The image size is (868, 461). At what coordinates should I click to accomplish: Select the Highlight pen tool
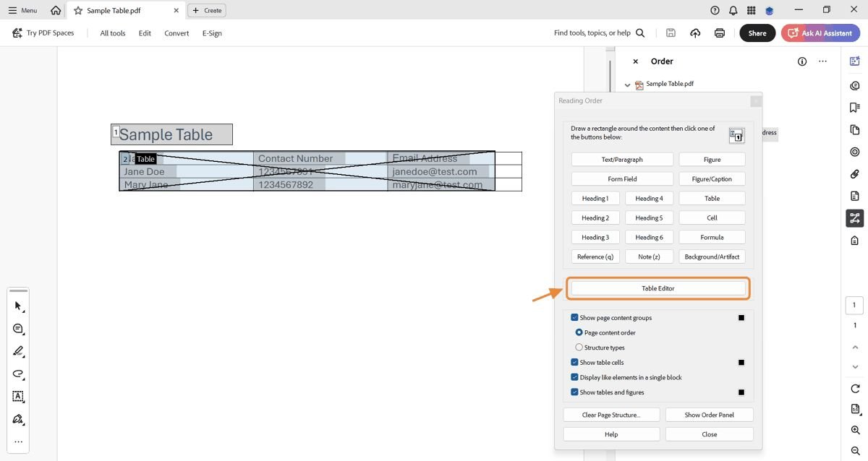[x=18, y=351]
